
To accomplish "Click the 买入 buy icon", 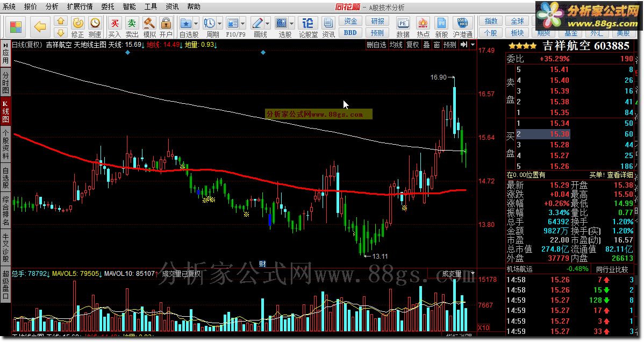I will (x=115, y=23).
